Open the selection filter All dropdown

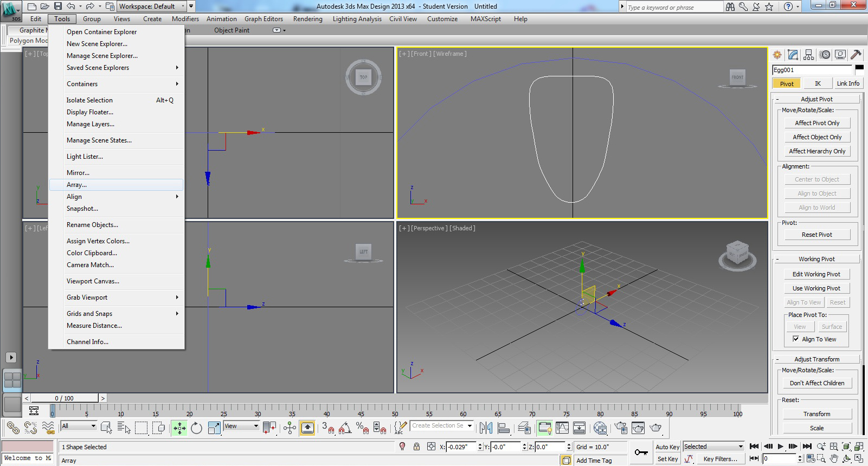[79, 426]
